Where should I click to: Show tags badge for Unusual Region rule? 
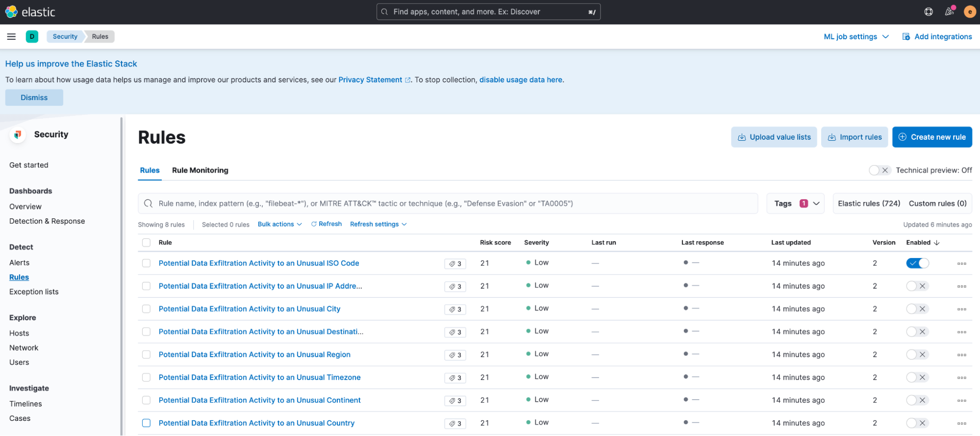tap(455, 355)
